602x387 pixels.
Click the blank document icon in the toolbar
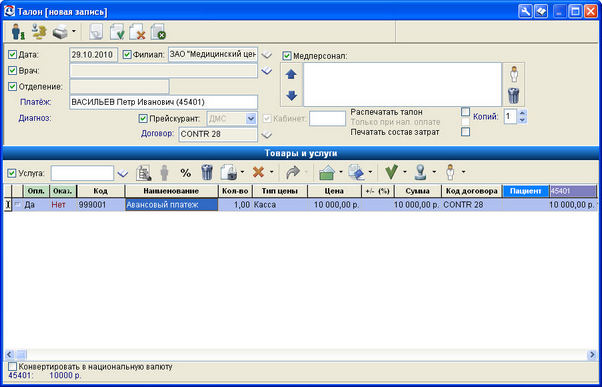(96, 32)
